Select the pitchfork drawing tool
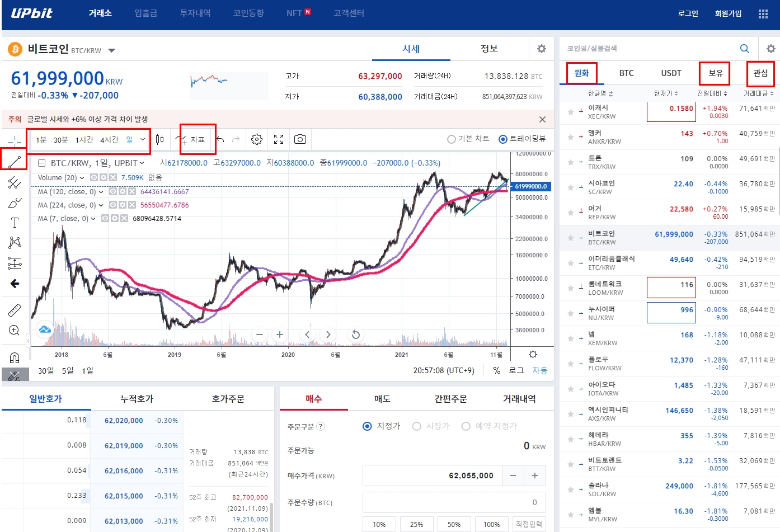The height and width of the screenshot is (532, 780). [x=15, y=182]
